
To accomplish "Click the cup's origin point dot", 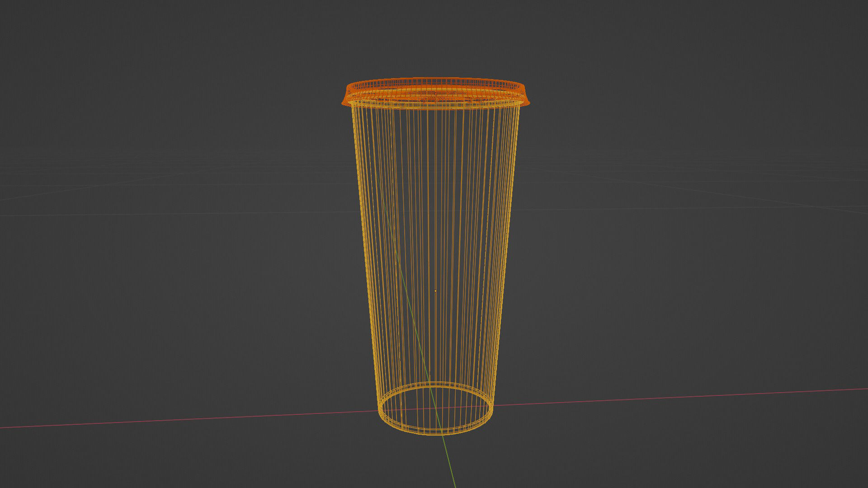I will (435, 291).
